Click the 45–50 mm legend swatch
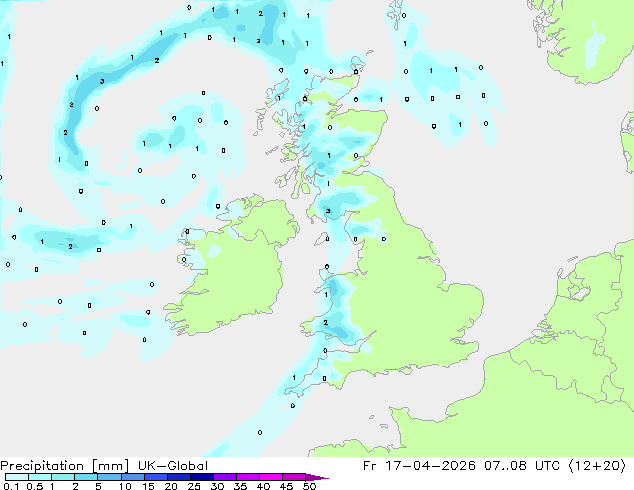This screenshot has height=490, width=634. coord(294,477)
